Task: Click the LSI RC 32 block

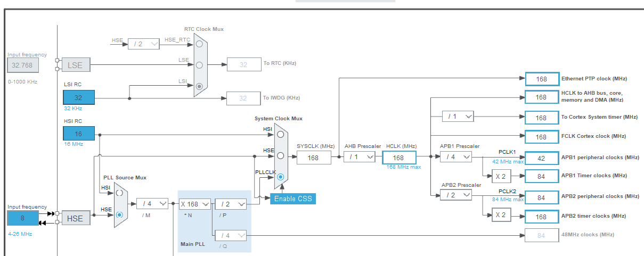Action: 78,98
